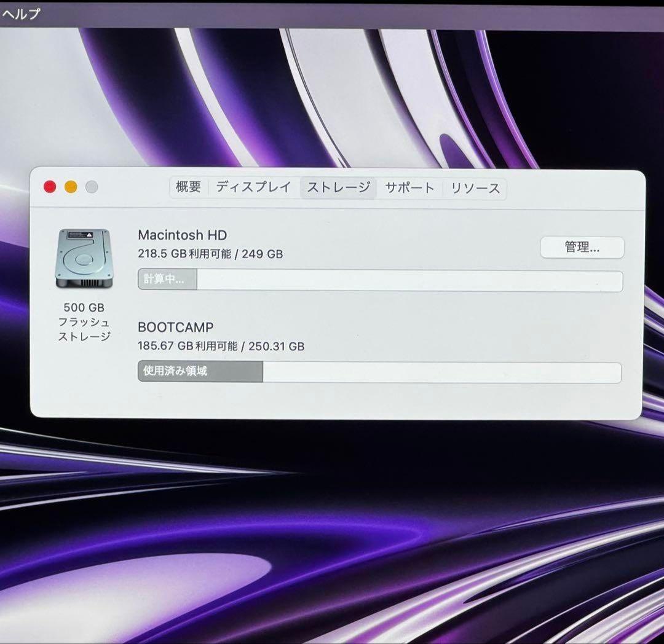Open the ストレージ (Storage) tab

coord(339,188)
